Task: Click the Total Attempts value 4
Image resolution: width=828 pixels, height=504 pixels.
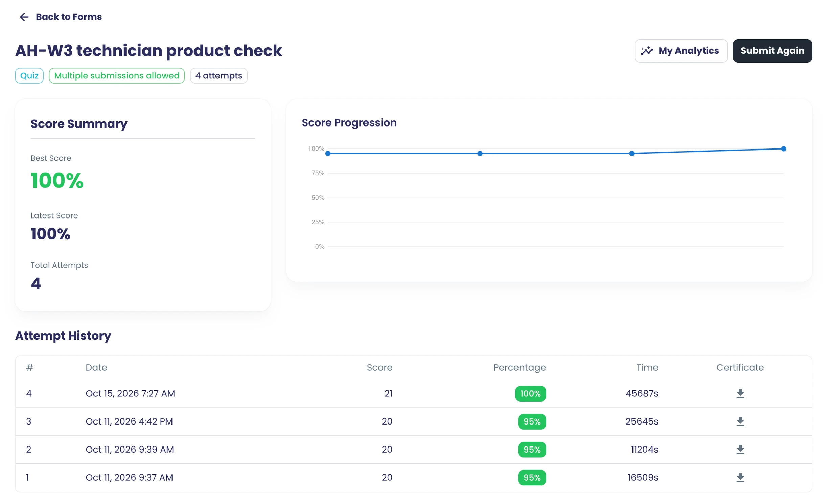Action: tap(36, 283)
